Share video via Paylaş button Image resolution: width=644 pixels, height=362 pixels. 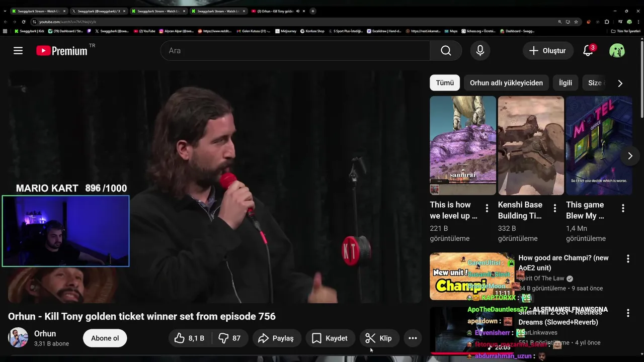[276, 338]
